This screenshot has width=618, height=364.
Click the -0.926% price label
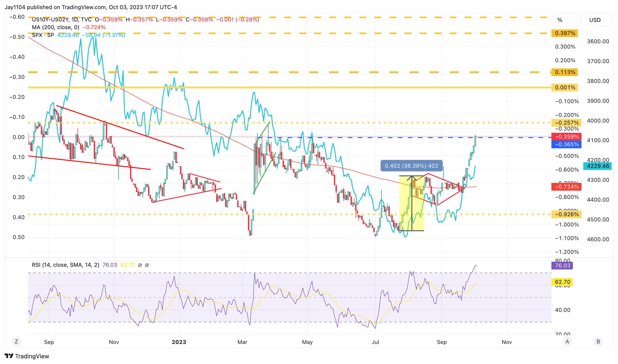[x=566, y=214]
